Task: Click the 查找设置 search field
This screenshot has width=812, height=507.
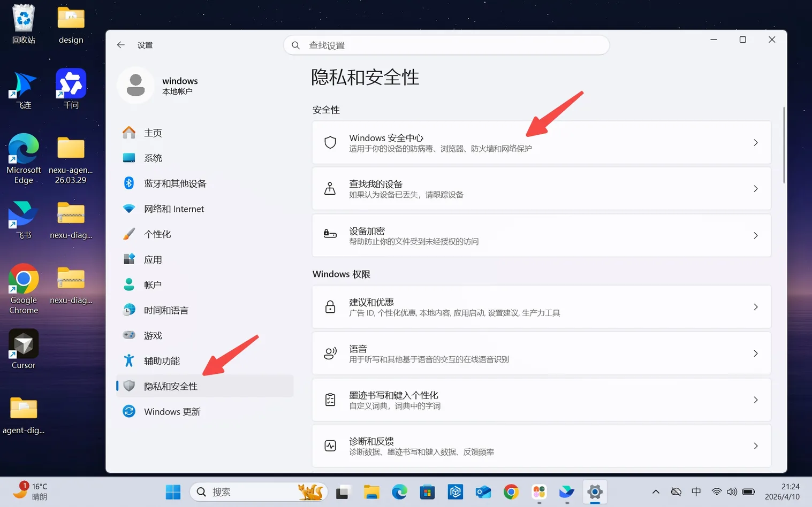Action: click(446, 45)
